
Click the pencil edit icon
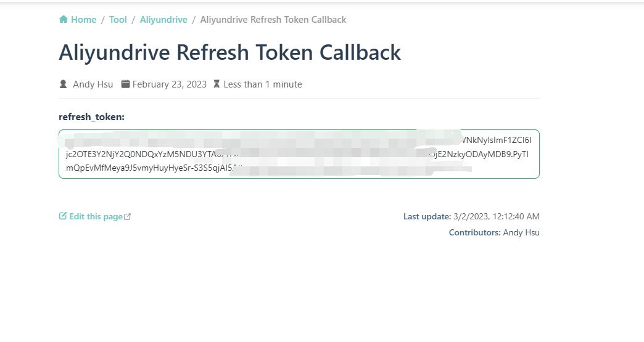click(x=63, y=216)
